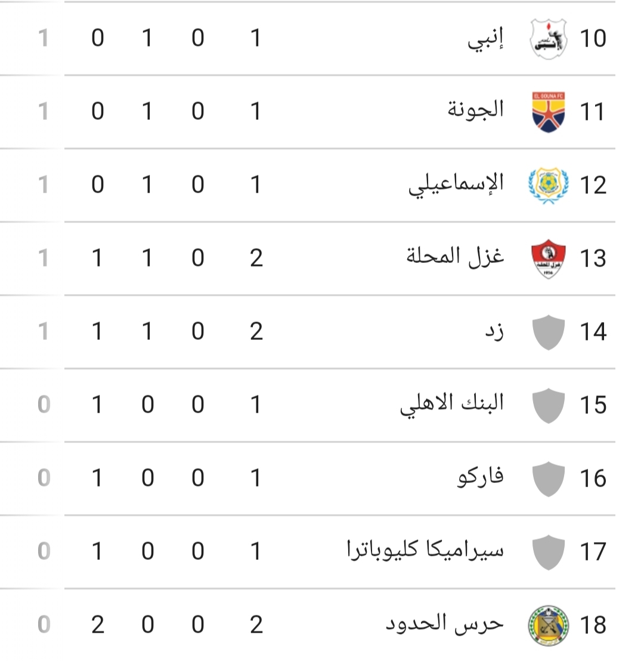Open team page for الجونة
Viewport: 644px width, 669px height.
475,109
